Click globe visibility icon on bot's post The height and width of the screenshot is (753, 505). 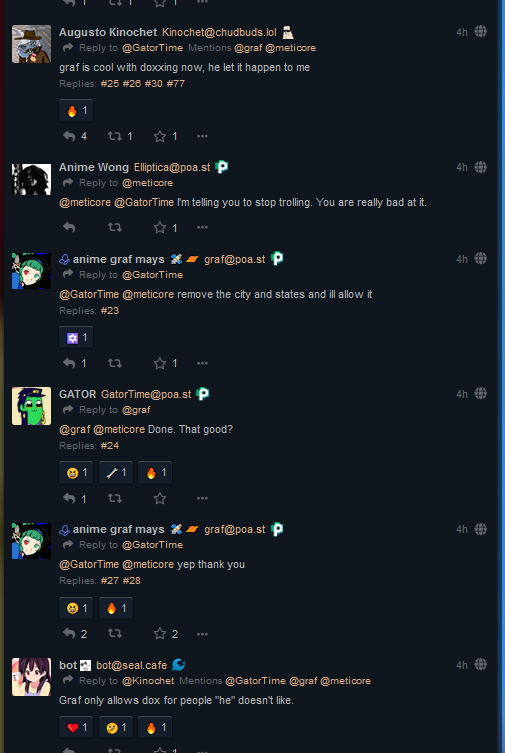pos(481,665)
